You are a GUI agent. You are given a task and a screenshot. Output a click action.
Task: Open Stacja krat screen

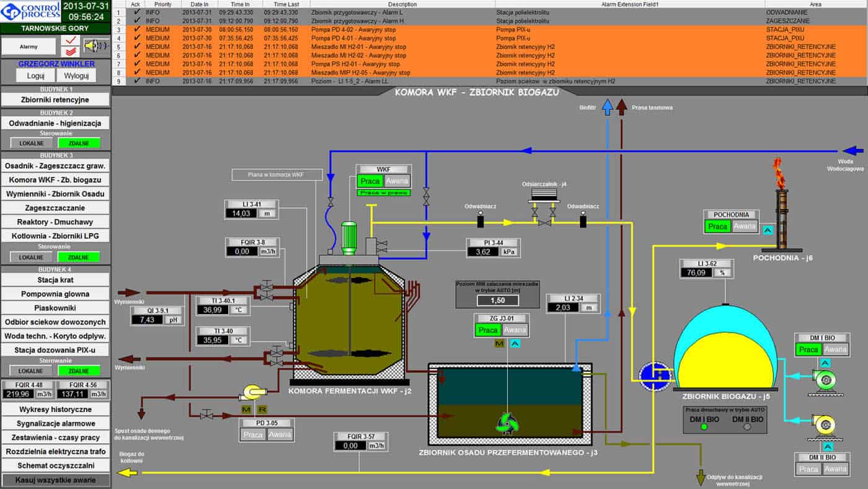tap(55, 280)
